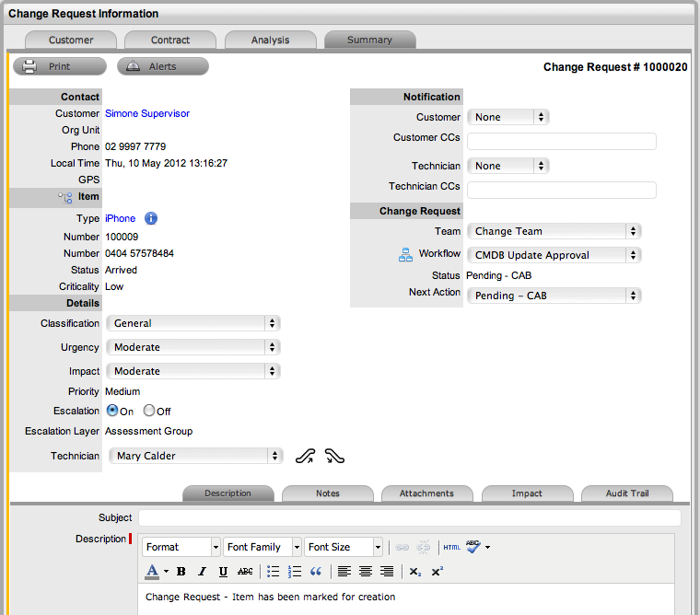700x615 pixels.
Task: Open the workflow diagram icon next to Workflow
Action: pyautogui.click(x=405, y=255)
